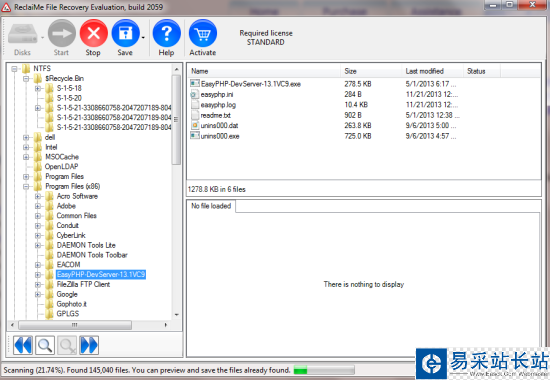550x380 pixels.
Task: Select the No file loaded tab
Action: click(x=211, y=206)
